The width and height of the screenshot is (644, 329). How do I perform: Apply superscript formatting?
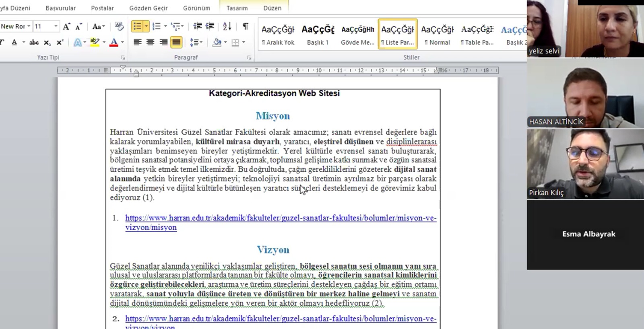(x=60, y=42)
